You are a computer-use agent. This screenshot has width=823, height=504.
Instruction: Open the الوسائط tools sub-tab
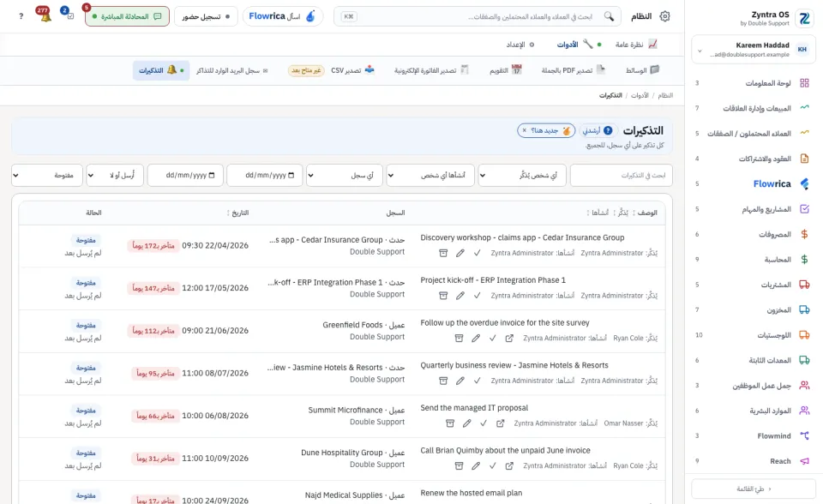click(642, 70)
